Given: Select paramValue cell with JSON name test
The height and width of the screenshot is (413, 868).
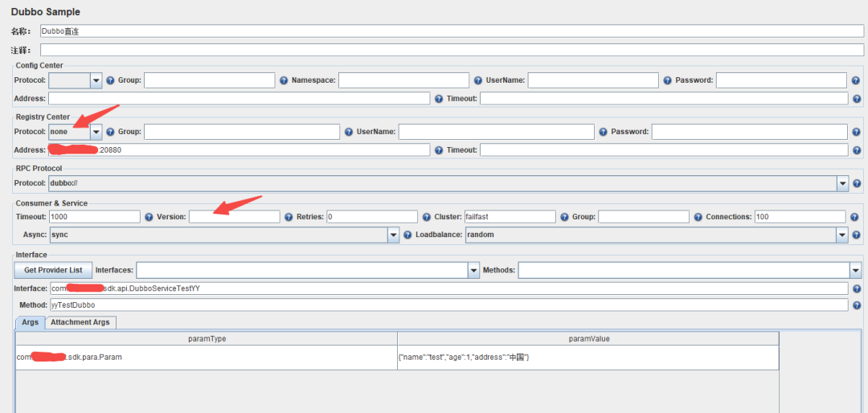Looking at the screenshot, I should (x=588, y=358).
